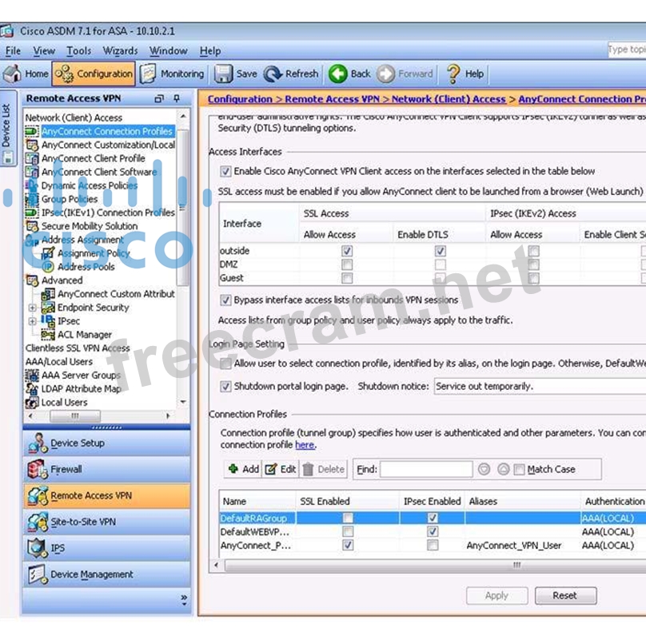
Task: Open the Tools menu
Action: click(x=78, y=51)
